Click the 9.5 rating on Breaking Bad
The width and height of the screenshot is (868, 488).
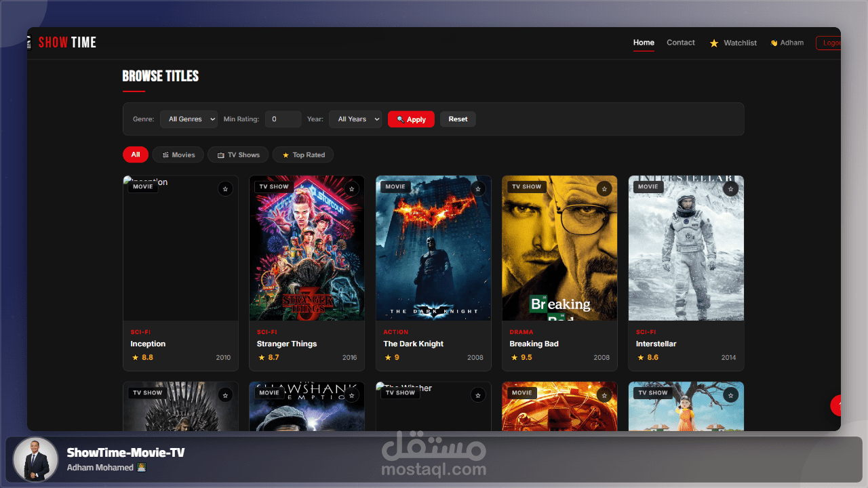pyautogui.click(x=521, y=357)
